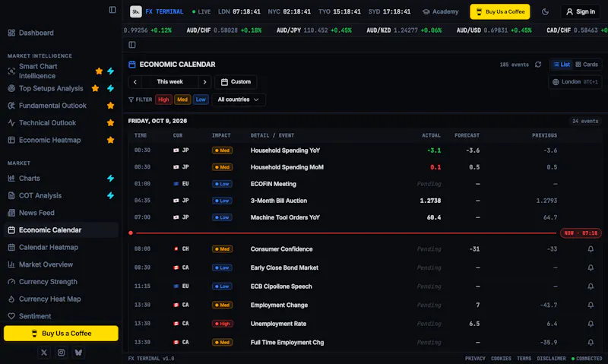Go to next week arrow
Viewport: 608px width, 364px height.
tap(204, 82)
